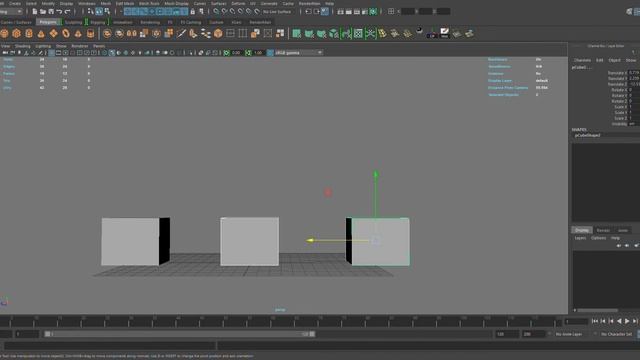Open the Windows menu
The height and width of the screenshot is (360, 640).
[x=87, y=3]
